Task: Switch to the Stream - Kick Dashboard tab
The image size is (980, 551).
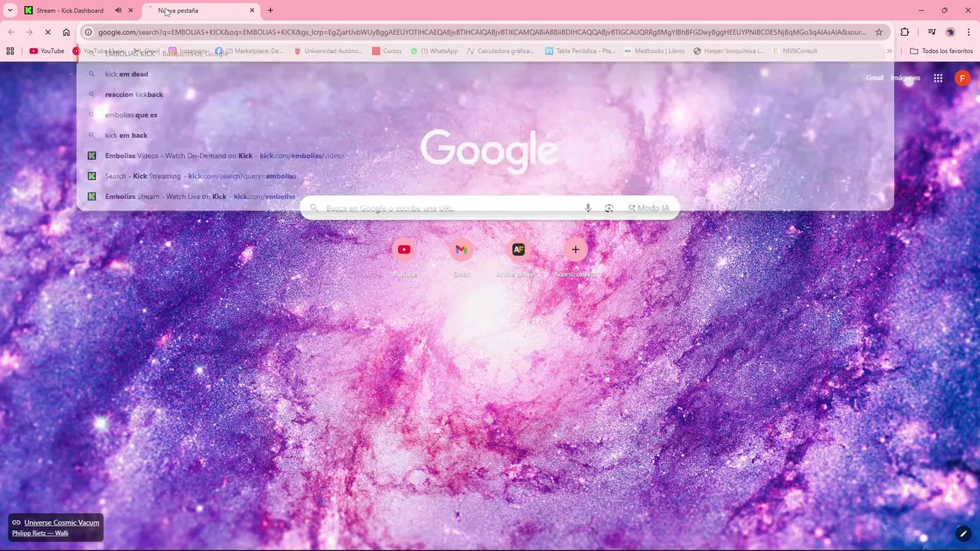Action: [70, 11]
